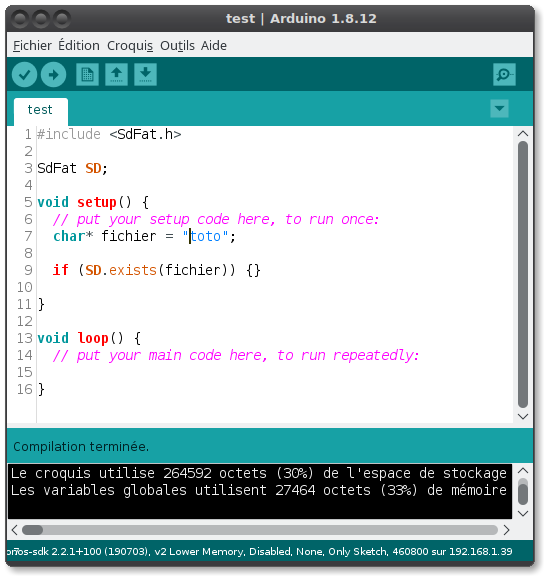Image resolution: width=544 pixels, height=576 pixels.
Task: Click editor scrollbar down arrow
Action: [x=523, y=416]
